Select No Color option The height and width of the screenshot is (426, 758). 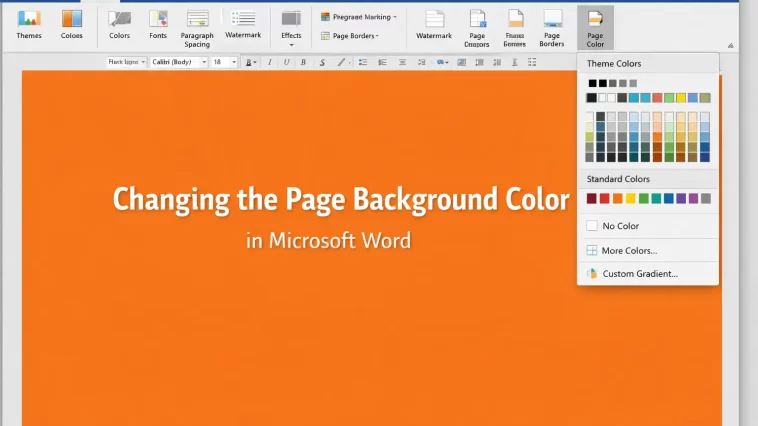(648, 226)
